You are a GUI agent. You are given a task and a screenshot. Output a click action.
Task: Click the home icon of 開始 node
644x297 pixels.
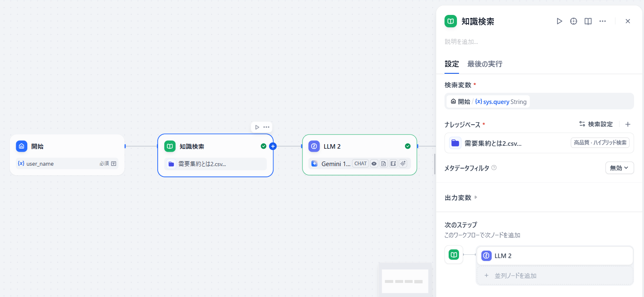pyautogui.click(x=22, y=146)
